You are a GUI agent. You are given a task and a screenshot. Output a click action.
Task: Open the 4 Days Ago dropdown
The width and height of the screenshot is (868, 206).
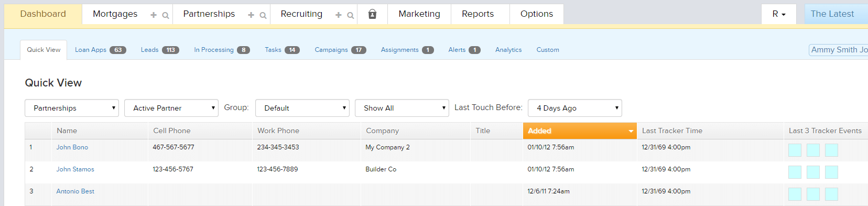(575, 108)
